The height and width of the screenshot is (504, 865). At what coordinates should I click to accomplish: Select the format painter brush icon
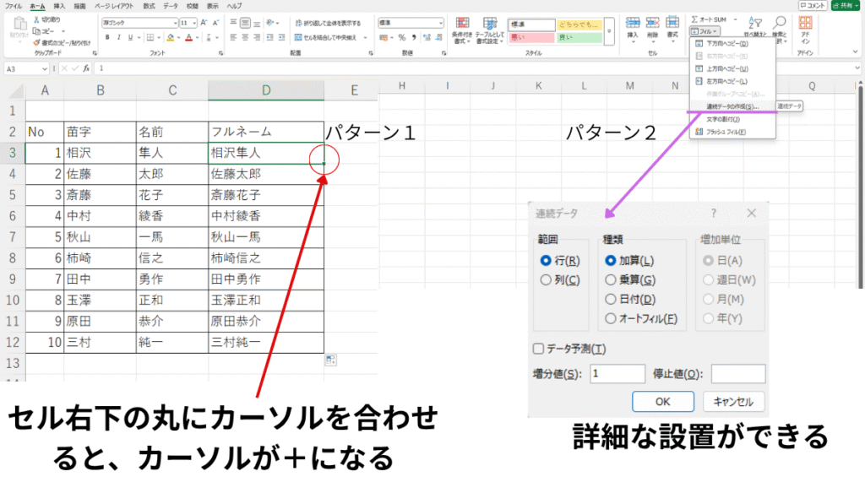35,41
